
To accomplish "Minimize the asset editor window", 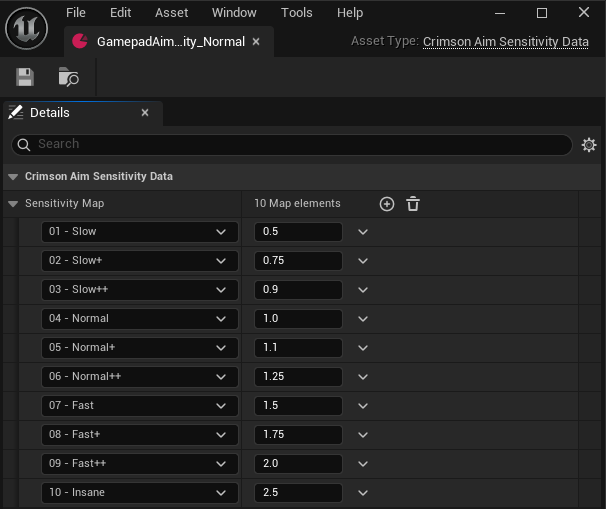I will coord(500,13).
